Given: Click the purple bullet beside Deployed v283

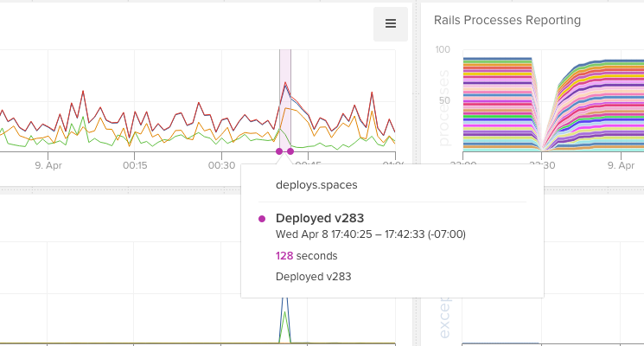Looking at the screenshot, I should coord(262,219).
